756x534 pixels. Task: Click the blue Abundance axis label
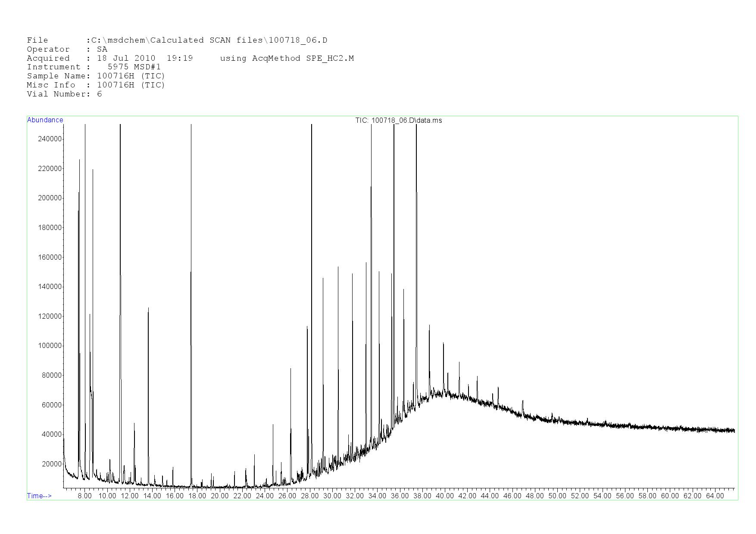tap(45, 120)
